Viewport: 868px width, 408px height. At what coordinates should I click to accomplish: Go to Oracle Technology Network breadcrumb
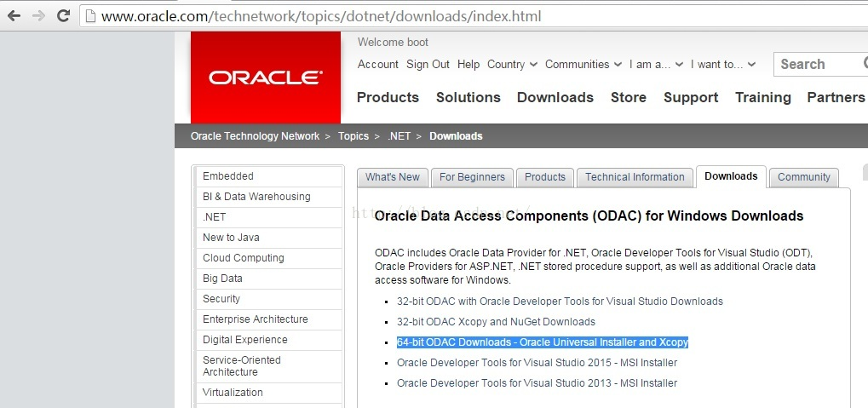[x=256, y=136]
